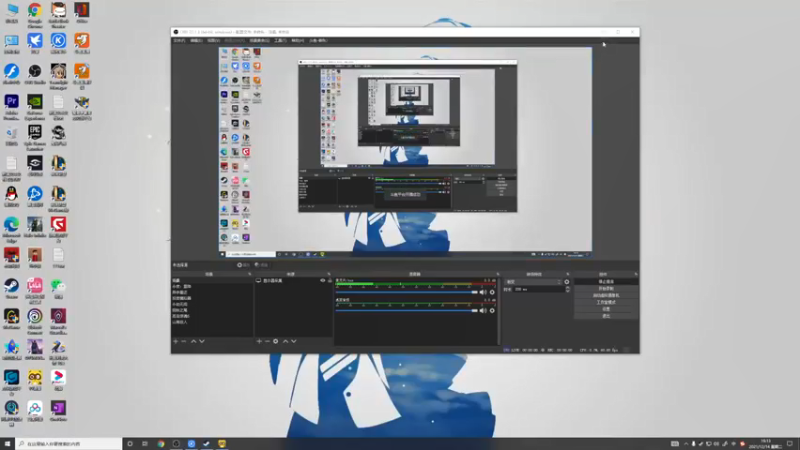Pop out the Audio Mixer dock via header icon
800x450 pixels.
coord(498,274)
